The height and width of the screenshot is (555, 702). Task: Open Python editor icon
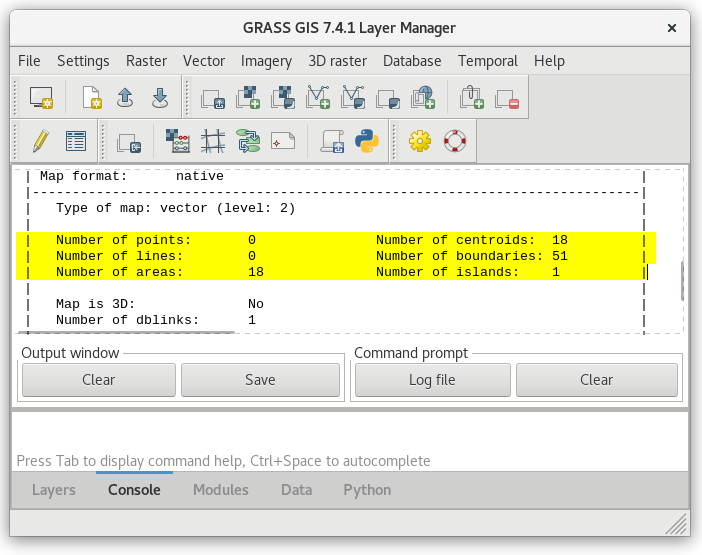point(367,141)
